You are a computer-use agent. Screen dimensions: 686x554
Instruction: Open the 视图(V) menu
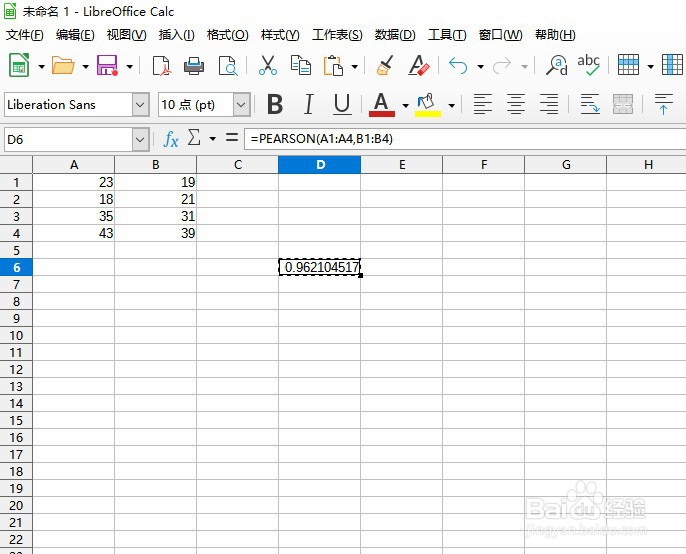point(126,35)
